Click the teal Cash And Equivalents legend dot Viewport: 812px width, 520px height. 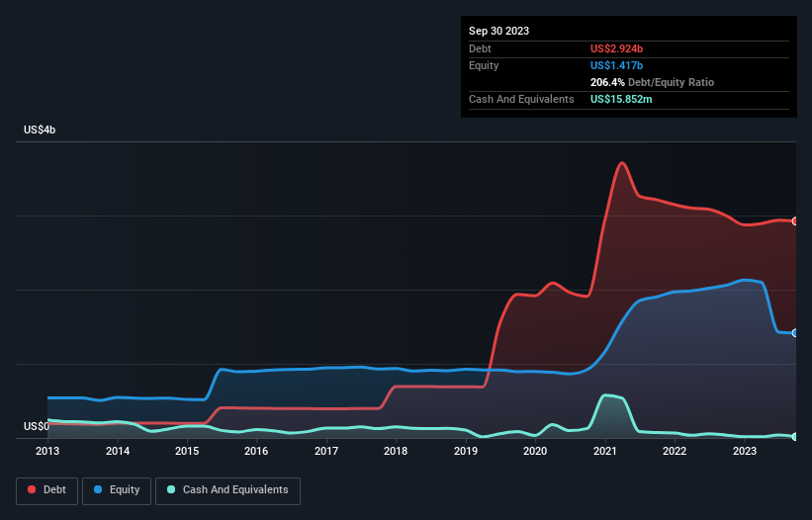[x=171, y=489]
